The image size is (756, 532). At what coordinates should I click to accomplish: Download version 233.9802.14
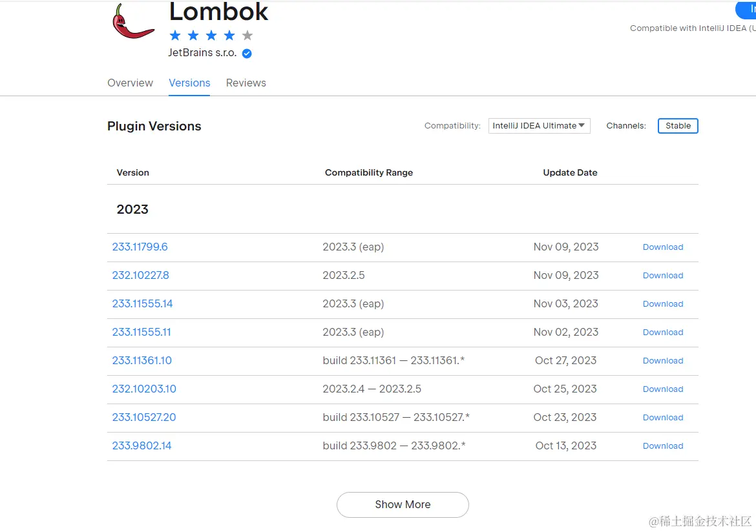point(663,446)
